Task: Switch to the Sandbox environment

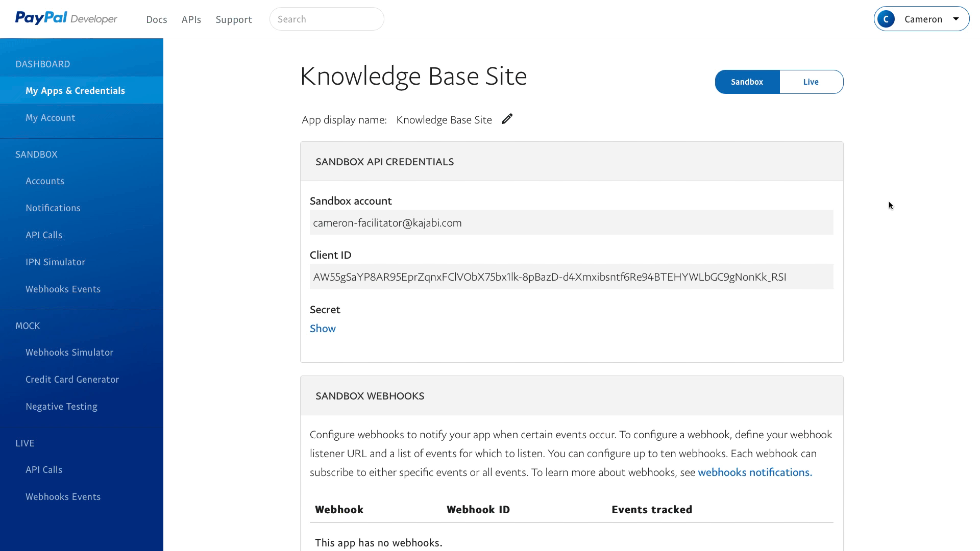Action: pyautogui.click(x=747, y=82)
